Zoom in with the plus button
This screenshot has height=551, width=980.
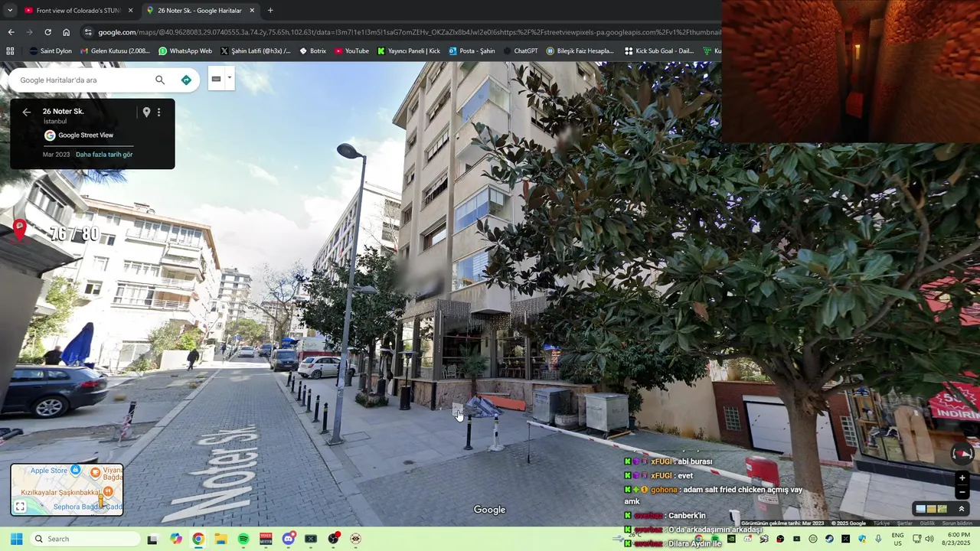(962, 478)
